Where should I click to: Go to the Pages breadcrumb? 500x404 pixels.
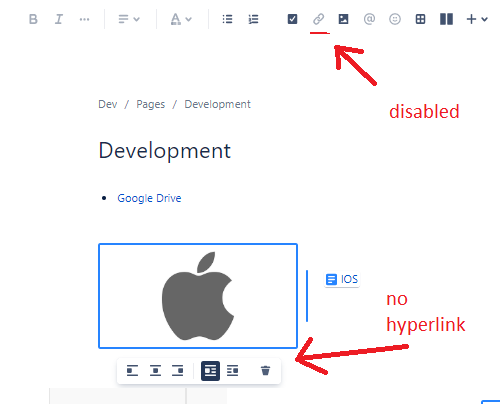[150, 105]
